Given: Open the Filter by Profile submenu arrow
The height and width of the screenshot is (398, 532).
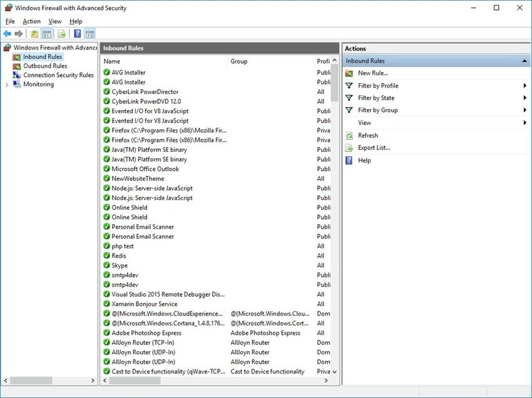Looking at the screenshot, I should click(525, 86).
